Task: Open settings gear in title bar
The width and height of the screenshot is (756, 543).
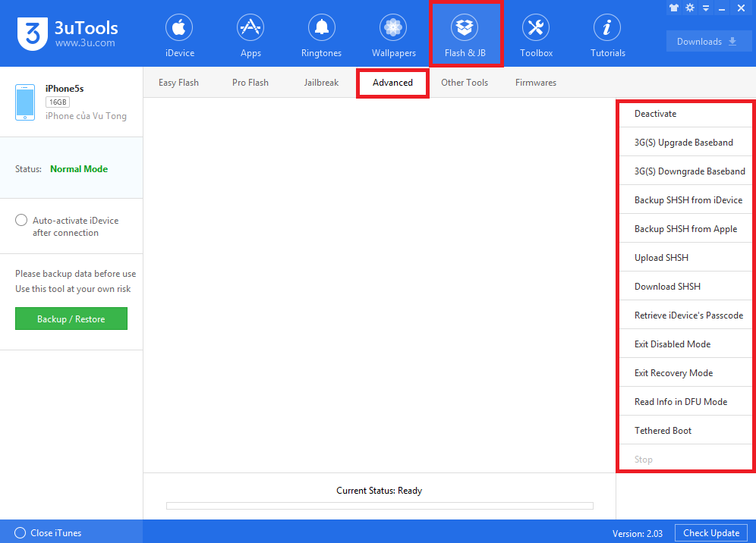Action: coord(690,8)
